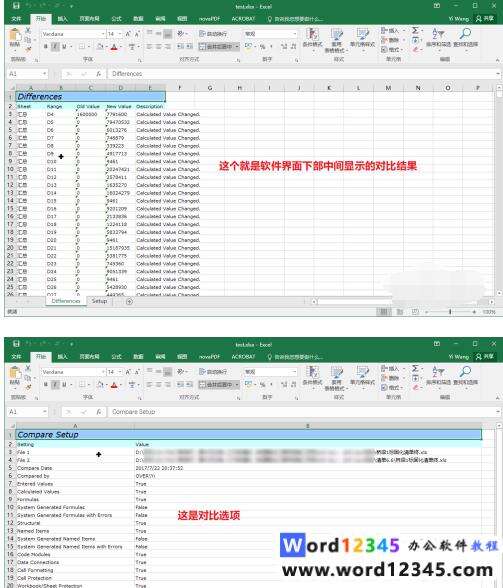Open Name Box A1 dropdown in lower window

pos(45,412)
